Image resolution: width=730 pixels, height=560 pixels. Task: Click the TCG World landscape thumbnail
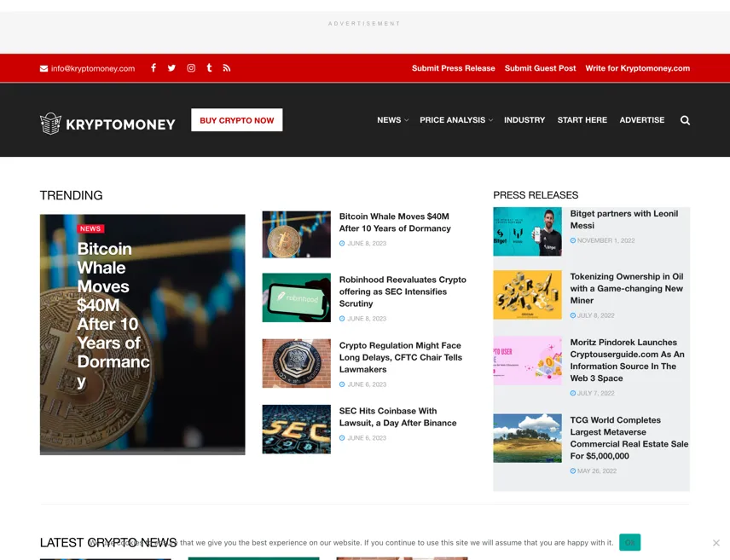(x=528, y=438)
